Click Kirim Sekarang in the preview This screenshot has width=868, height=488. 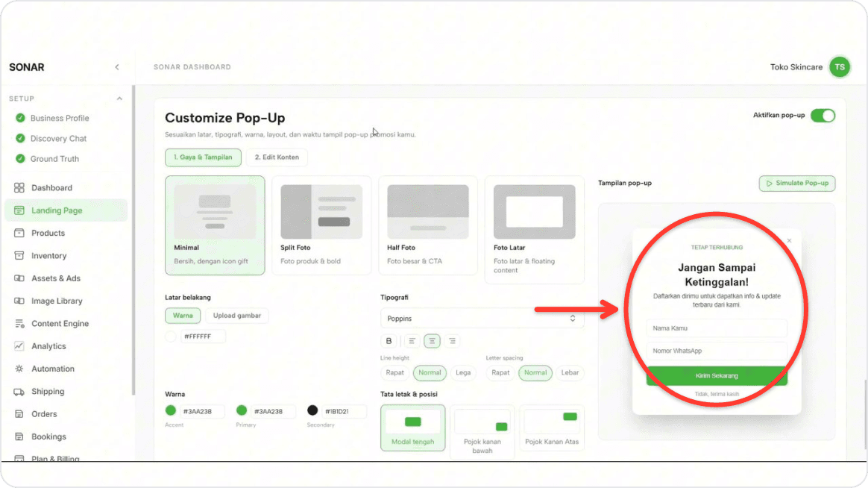click(717, 375)
